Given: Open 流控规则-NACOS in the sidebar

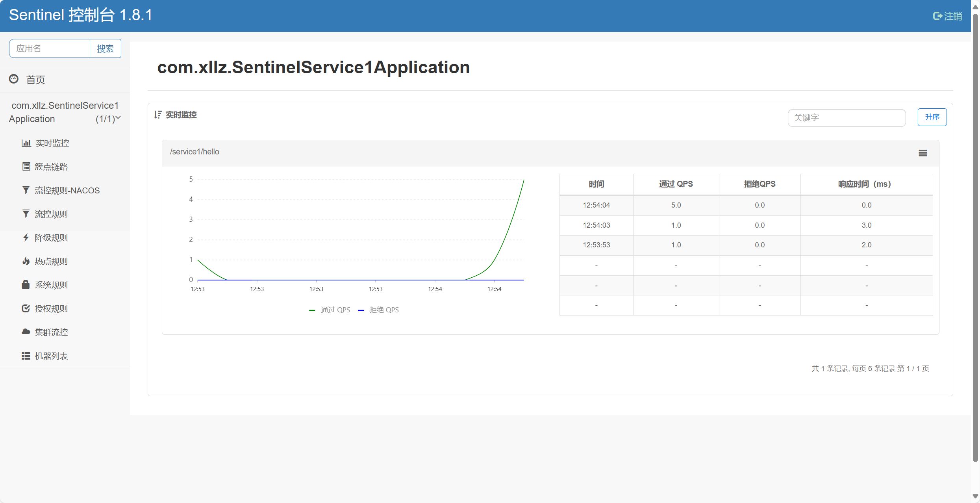Looking at the screenshot, I should (x=67, y=190).
